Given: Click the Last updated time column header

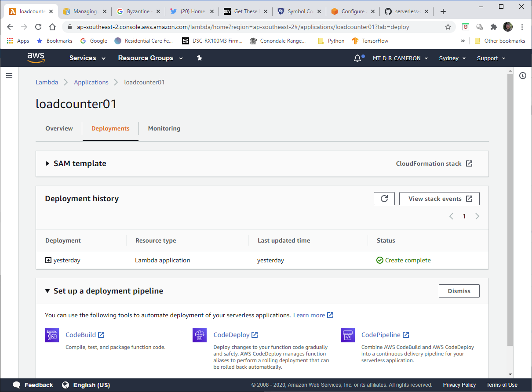Looking at the screenshot, I should click(x=284, y=240).
